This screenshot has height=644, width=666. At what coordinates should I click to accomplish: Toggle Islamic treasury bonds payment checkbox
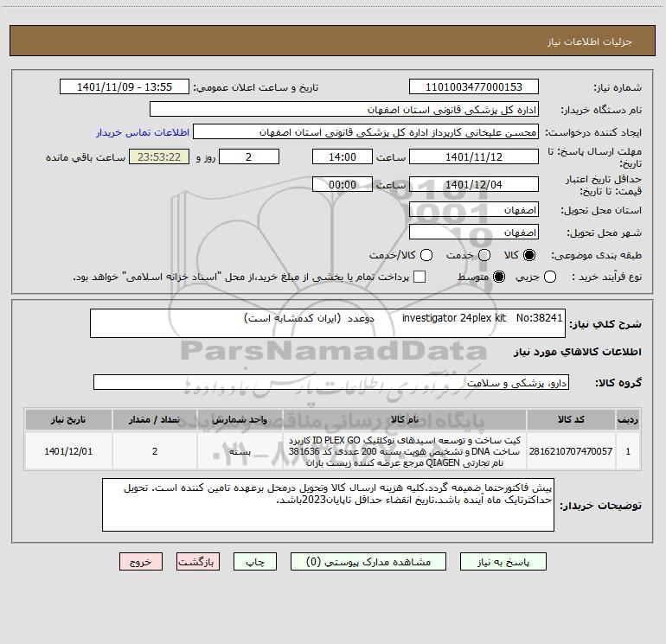419,277
